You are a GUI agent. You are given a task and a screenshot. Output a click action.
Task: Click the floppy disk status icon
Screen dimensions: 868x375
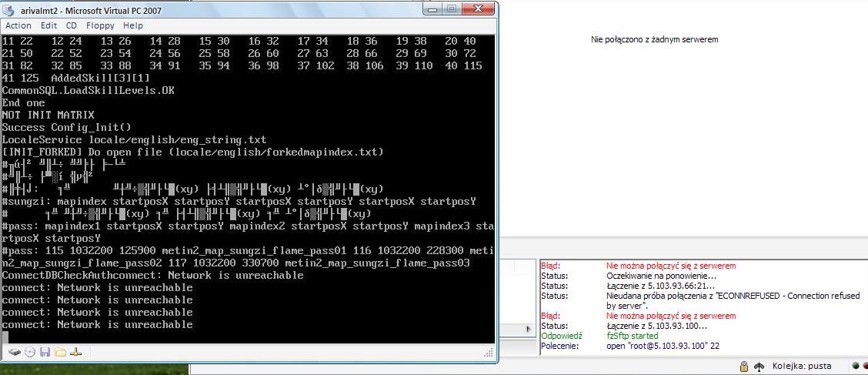point(45,352)
